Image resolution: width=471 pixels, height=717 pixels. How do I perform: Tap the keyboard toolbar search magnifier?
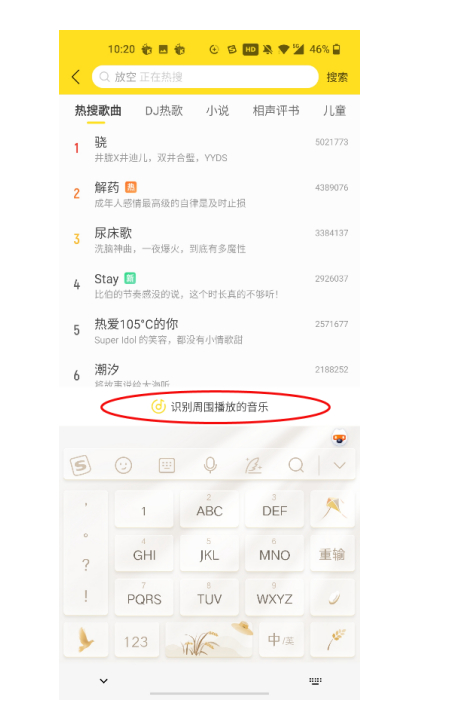[296, 465]
